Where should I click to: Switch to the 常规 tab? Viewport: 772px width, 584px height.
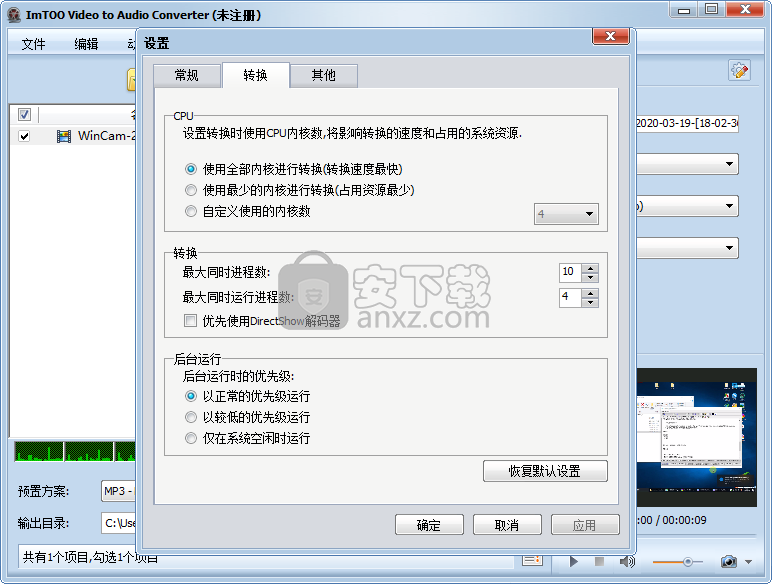[x=187, y=75]
